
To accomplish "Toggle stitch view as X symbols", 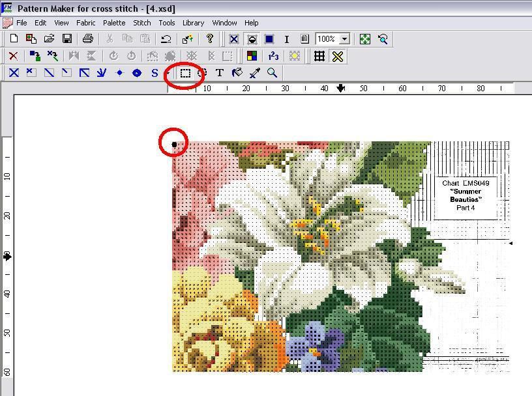I will pos(234,39).
